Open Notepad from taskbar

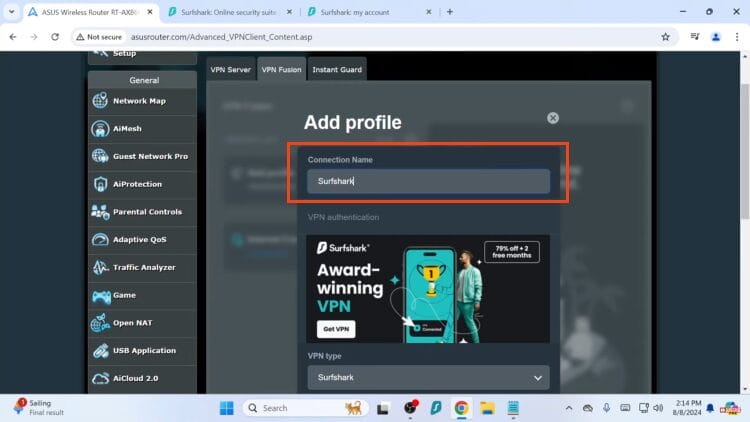[513, 408]
